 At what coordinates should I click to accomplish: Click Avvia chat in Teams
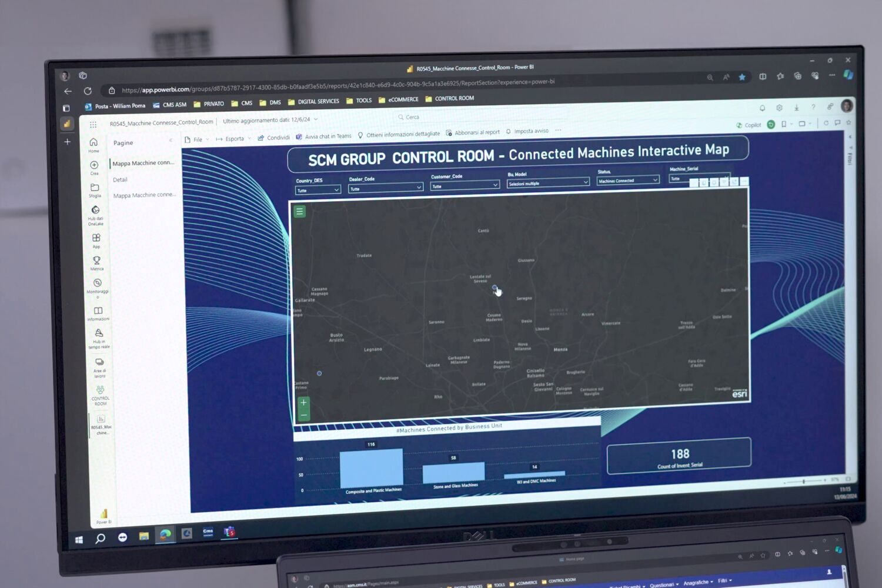pos(323,136)
